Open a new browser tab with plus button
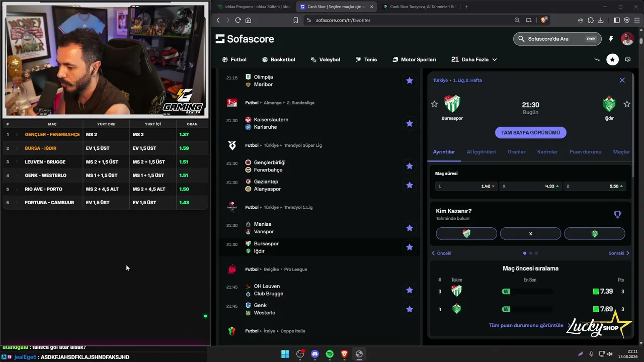644x362 pixels. 466,7
